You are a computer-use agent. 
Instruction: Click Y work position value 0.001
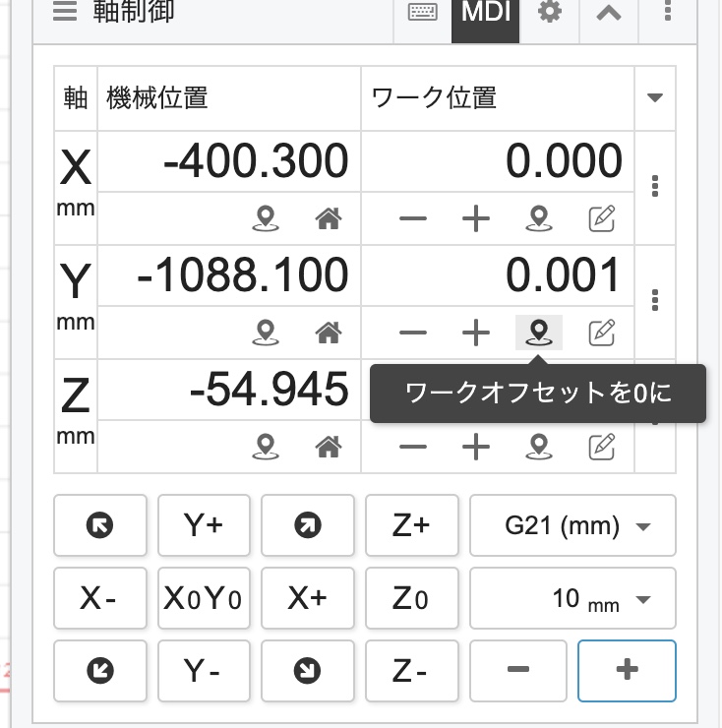coord(563,274)
